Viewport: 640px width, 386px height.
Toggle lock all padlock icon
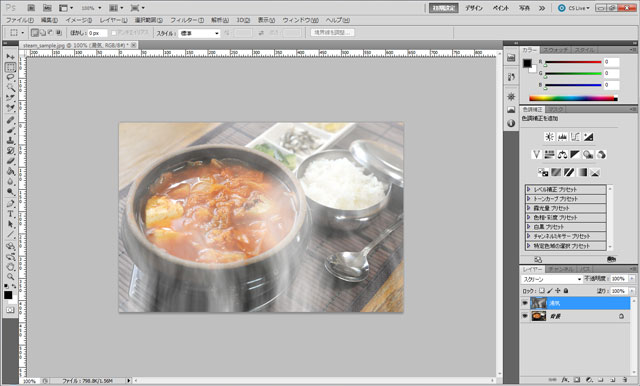click(566, 291)
